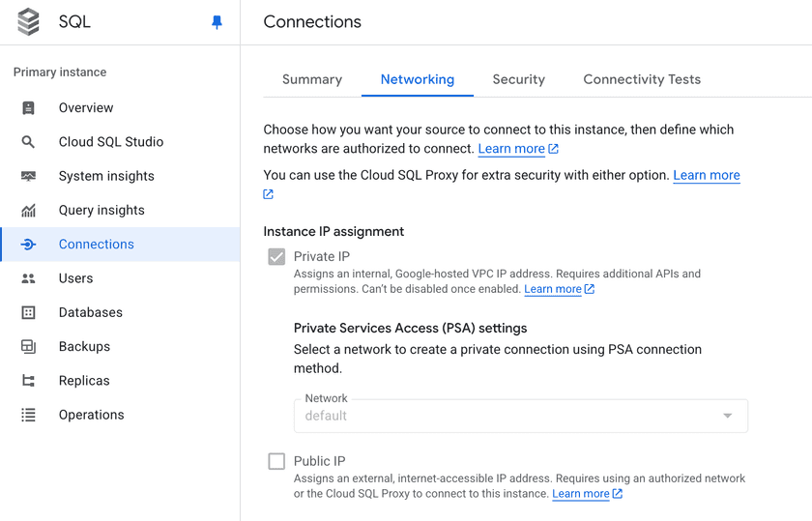This screenshot has height=521, width=812.
Task: Navigate to System insights
Action: point(120,176)
